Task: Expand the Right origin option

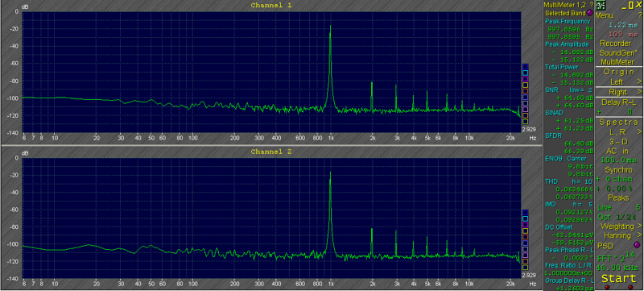Action: click(639, 92)
